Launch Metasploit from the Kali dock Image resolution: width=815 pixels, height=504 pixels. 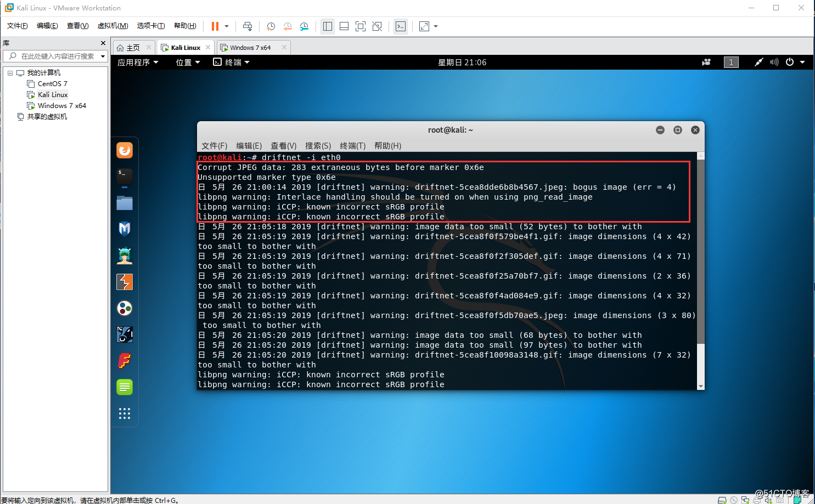(125, 229)
